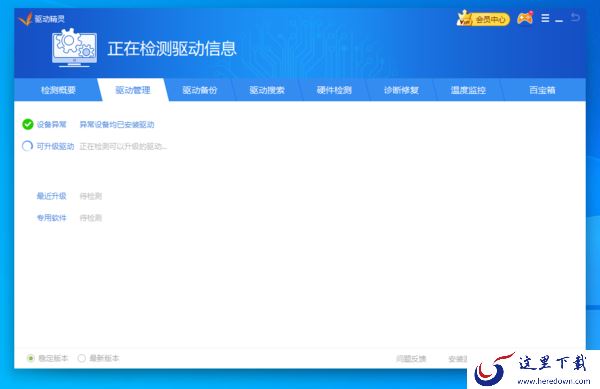Open the 问题反馈 feedback link
600x389 pixels.
click(411, 359)
